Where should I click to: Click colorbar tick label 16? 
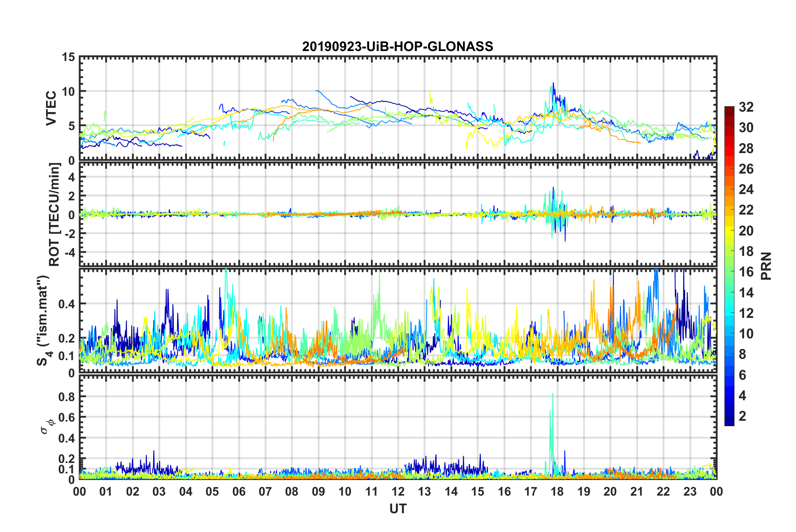[746, 272]
